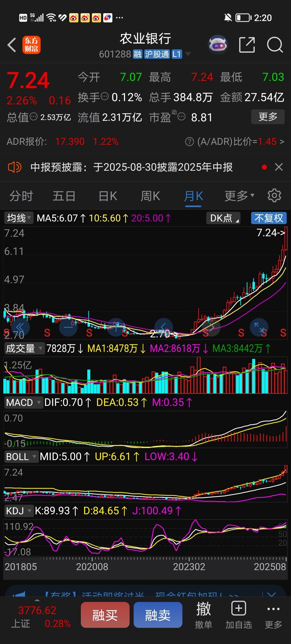Open the A/ADR ratio help icon

click(x=189, y=142)
